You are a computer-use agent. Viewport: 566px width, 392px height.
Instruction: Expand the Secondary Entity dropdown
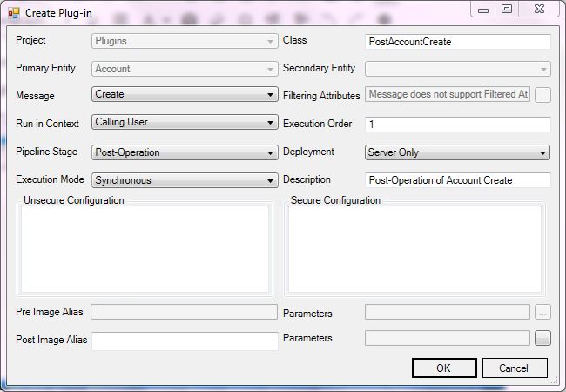[458, 69]
